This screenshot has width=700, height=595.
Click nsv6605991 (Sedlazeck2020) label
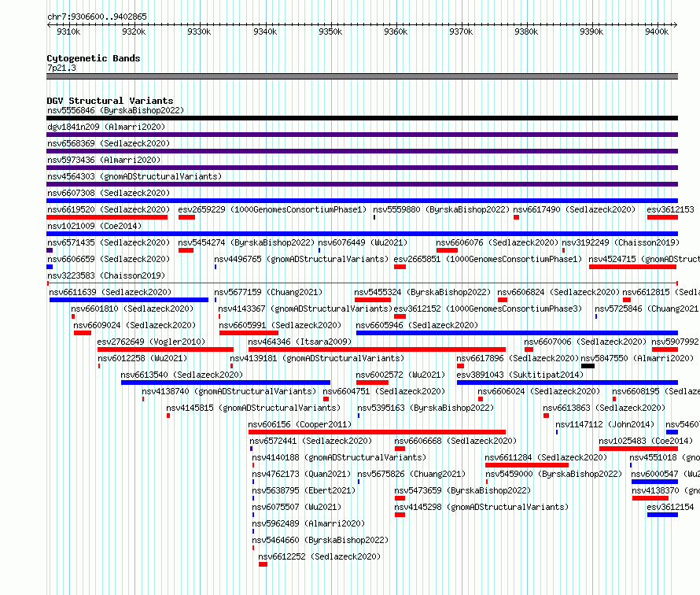click(280, 325)
